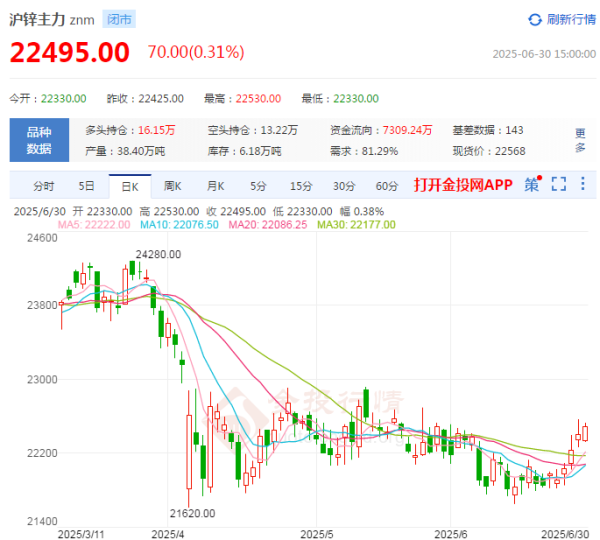This screenshot has width=600, height=540.
Task: Click the 2025/3/11 date axis label
Action: click(81, 534)
